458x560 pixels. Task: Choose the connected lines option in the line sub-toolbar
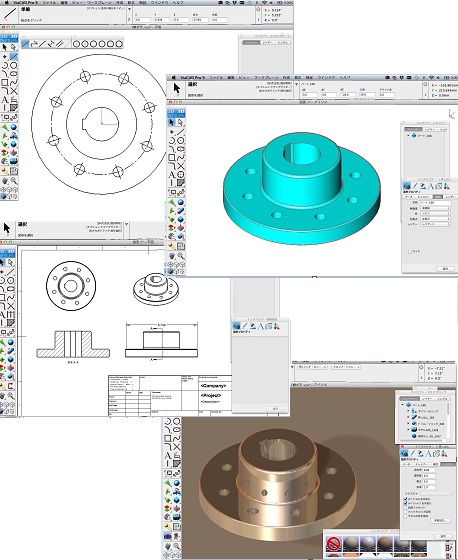pyautogui.click(x=34, y=44)
